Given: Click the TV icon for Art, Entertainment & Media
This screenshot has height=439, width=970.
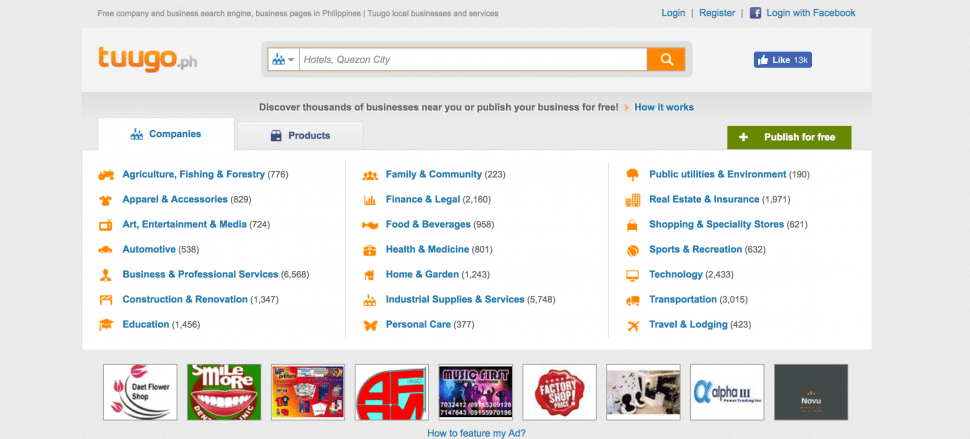Looking at the screenshot, I should [x=106, y=224].
